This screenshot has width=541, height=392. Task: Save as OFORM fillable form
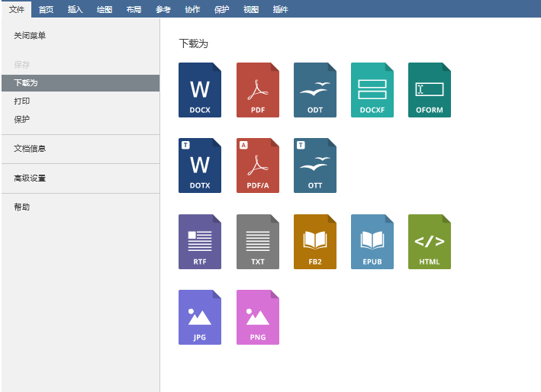(x=430, y=90)
